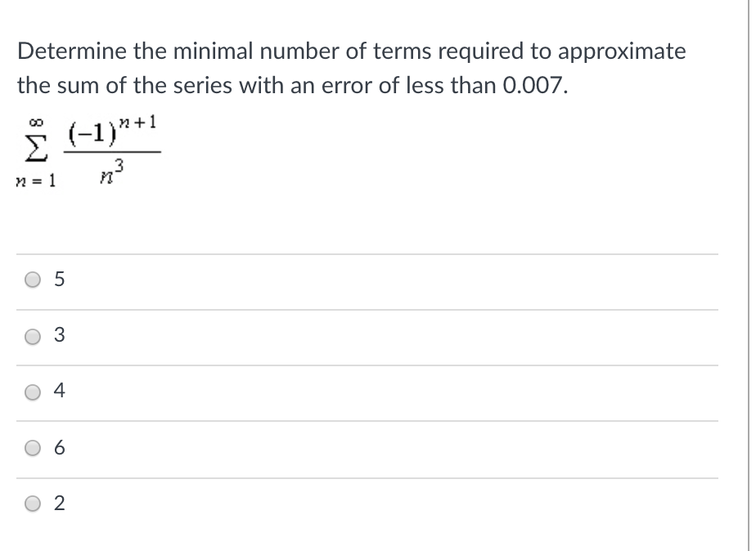Image resolution: width=756 pixels, height=551 pixels.
Task: Select the radio button for answer 6
Action: pyautogui.click(x=32, y=447)
